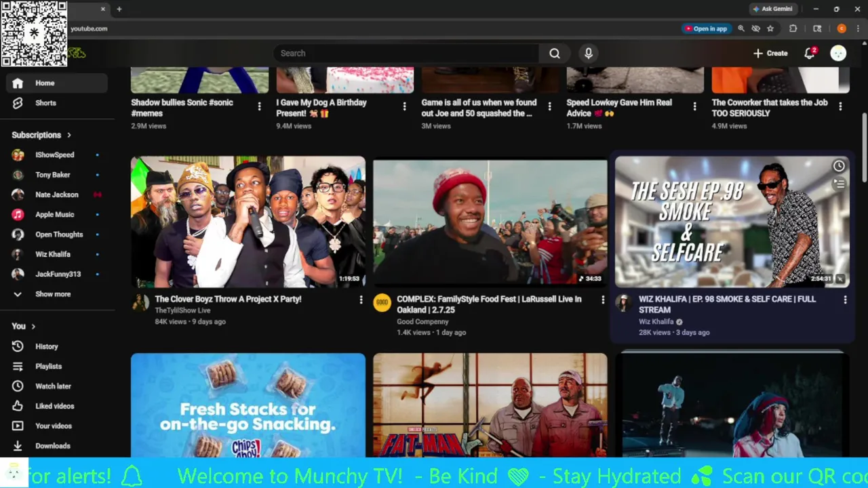
Task: Play LaRussell Live In Oakland thumbnail
Action: [490, 222]
